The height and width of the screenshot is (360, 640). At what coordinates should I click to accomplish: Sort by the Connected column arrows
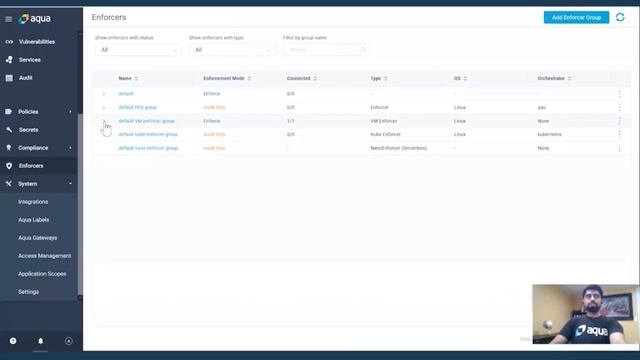coord(315,78)
